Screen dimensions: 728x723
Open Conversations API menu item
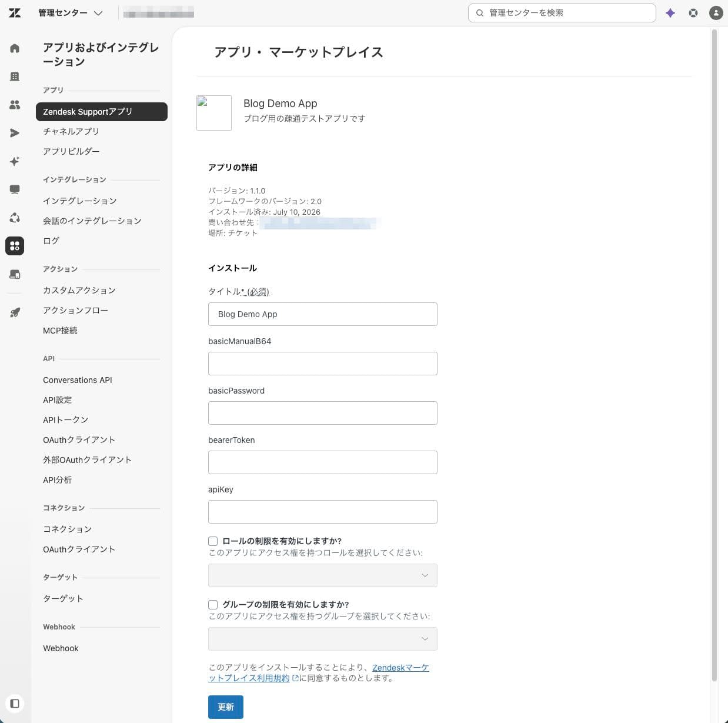(x=78, y=380)
